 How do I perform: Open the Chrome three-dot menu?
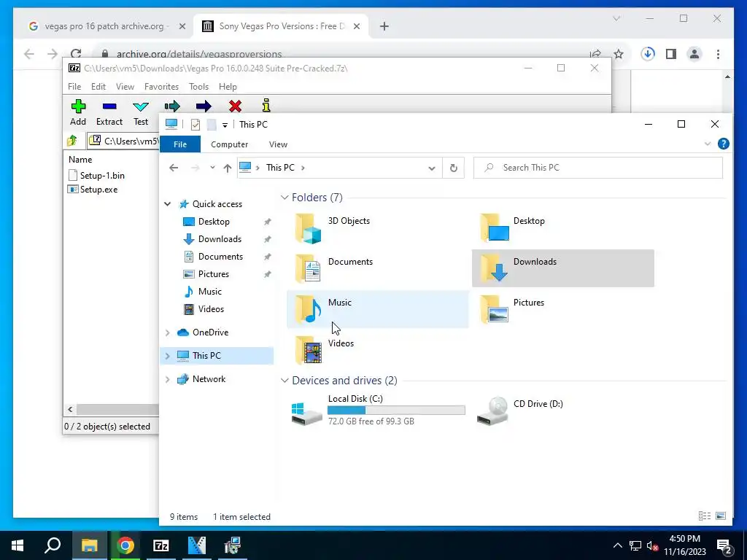(718, 54)
